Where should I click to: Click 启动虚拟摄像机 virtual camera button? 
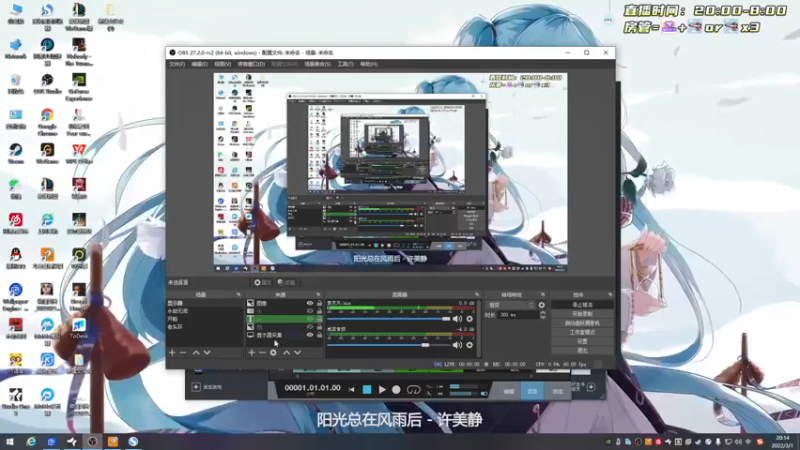(582, 323)
